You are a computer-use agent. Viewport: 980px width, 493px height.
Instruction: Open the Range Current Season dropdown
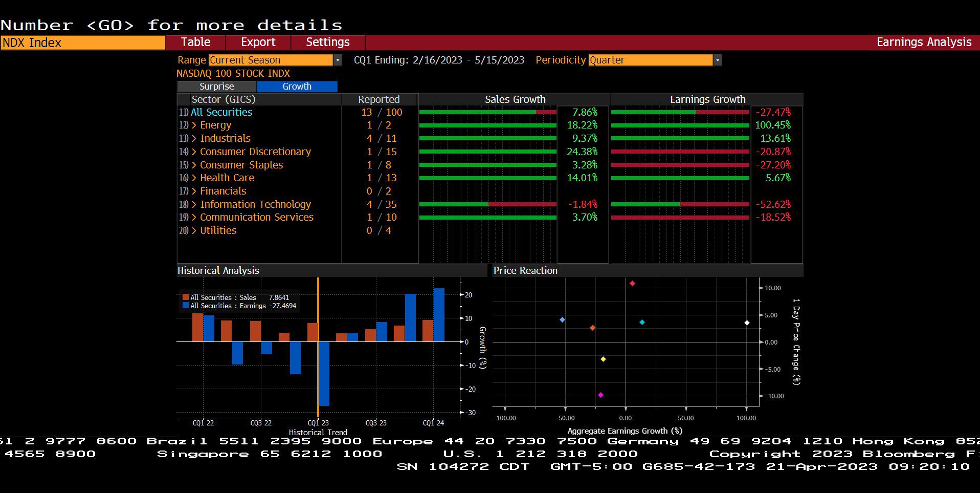point(271,60)
